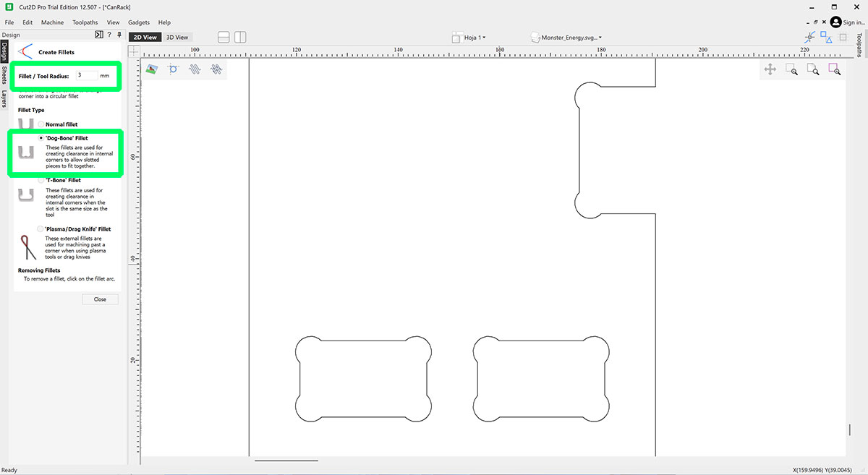Click the horizontal scrollbar under the canvas
The image size is (868, 475).
pyautogui.click(x=286, y=460)
